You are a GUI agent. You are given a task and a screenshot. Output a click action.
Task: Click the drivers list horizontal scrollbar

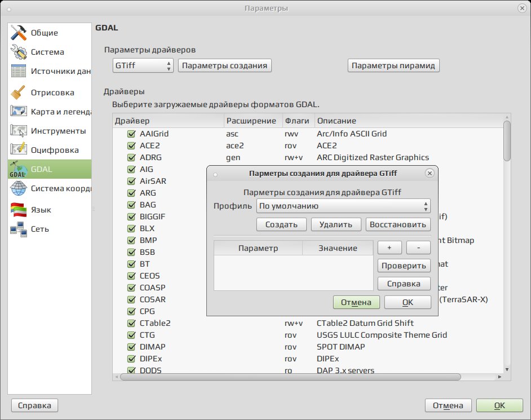290,377
